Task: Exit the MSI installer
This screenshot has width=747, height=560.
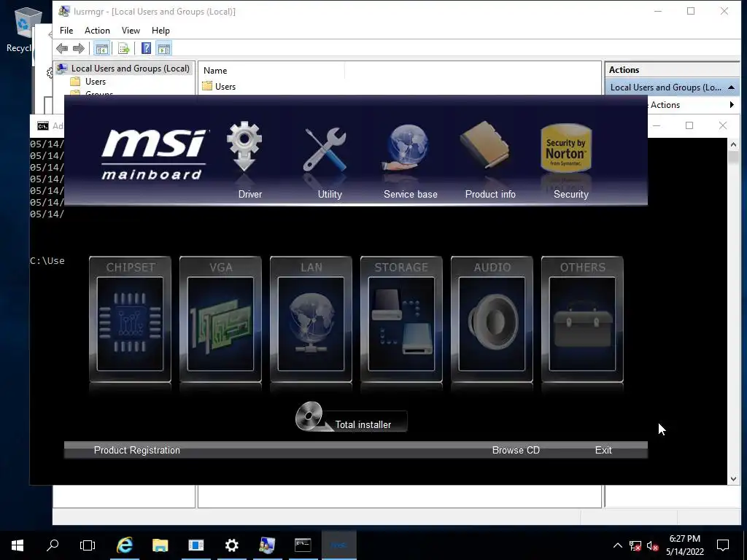Action: [x=603, y=450]
